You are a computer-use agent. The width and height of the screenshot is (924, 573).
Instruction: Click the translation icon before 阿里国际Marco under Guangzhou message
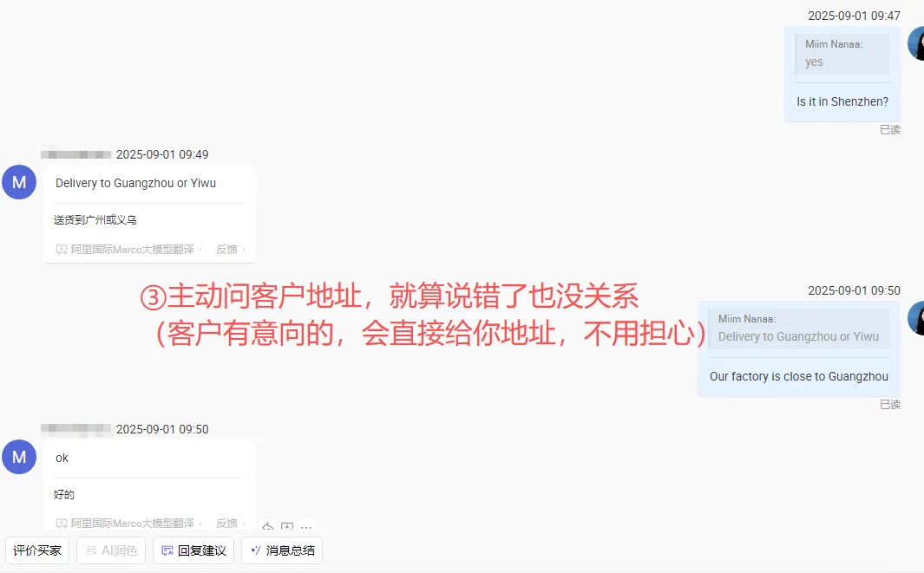click(x=62, y=250)
